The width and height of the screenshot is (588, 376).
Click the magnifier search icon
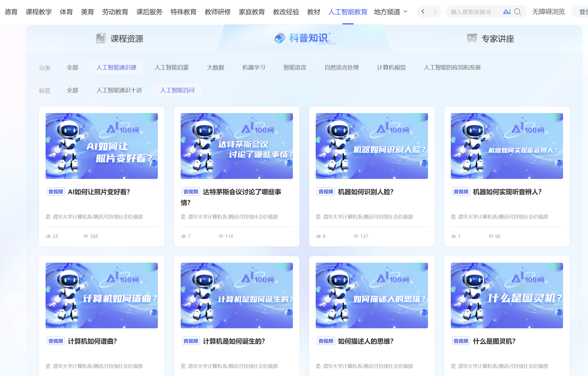tap(517, 12)
